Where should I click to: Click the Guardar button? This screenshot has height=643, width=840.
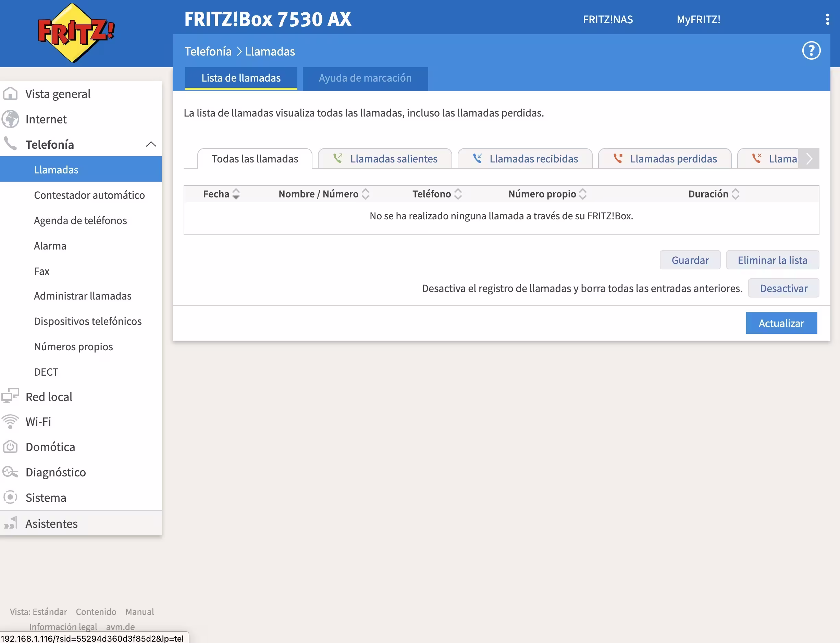(x=690, y=260)
